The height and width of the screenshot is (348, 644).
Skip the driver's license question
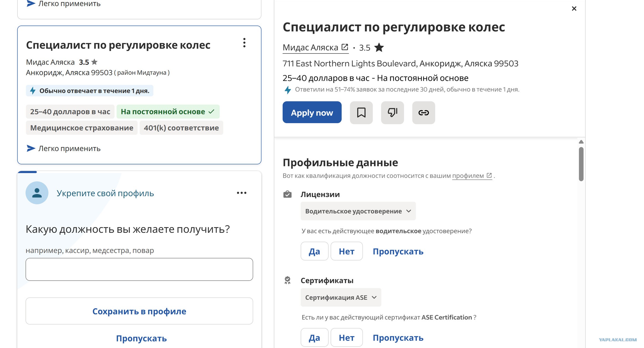[398, 251]
